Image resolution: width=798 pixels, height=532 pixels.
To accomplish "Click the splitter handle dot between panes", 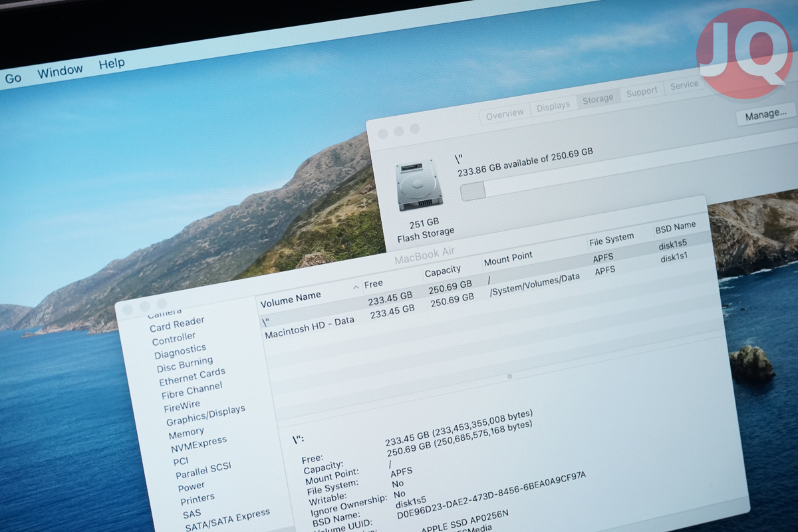I will click(x=509, y=376).
